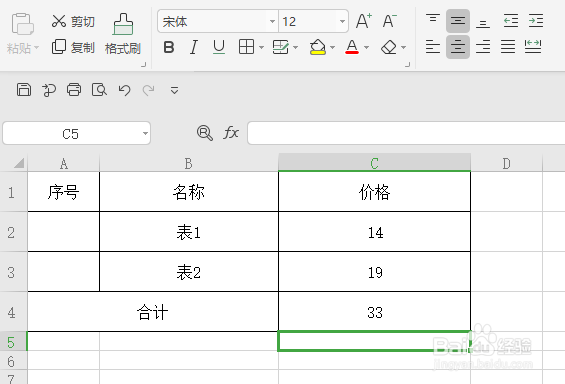
Task: Select column C header
Action: tap(374, 163)
